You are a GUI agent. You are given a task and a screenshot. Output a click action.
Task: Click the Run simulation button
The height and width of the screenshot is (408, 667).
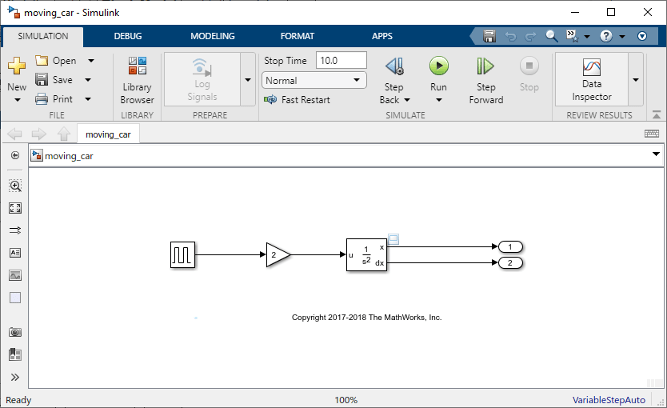coord(438,67)
